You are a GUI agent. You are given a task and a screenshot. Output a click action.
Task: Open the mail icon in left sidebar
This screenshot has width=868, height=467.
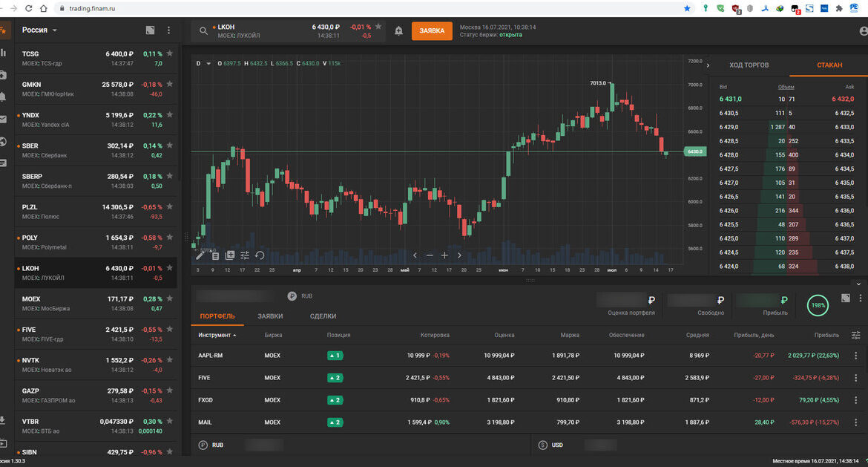(4, 119)
